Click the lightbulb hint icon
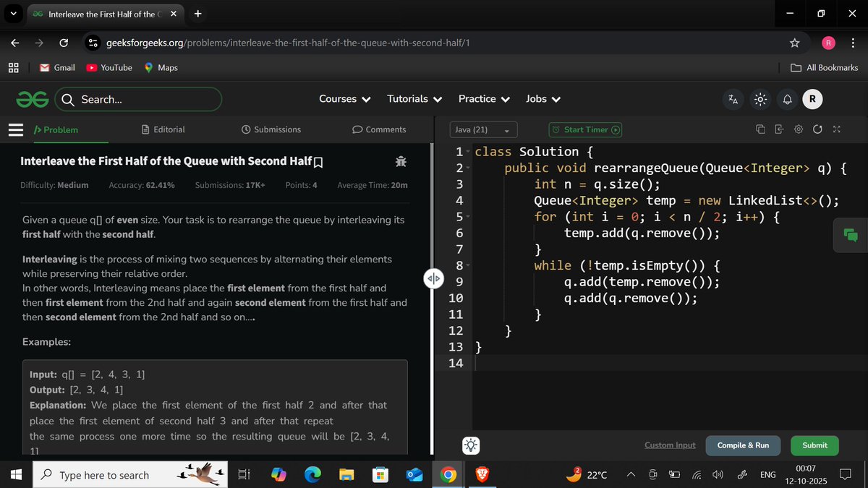The image size is (868, 488). (471, 445)
